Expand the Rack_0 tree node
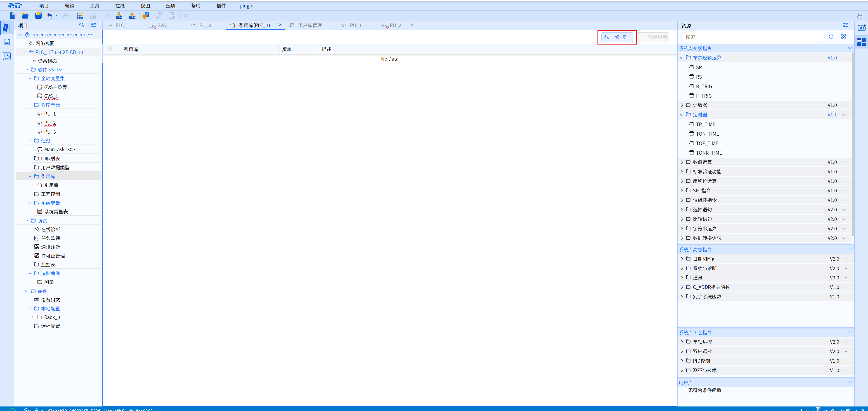Screen dimensions: 868x411 [x=32, y=317]
